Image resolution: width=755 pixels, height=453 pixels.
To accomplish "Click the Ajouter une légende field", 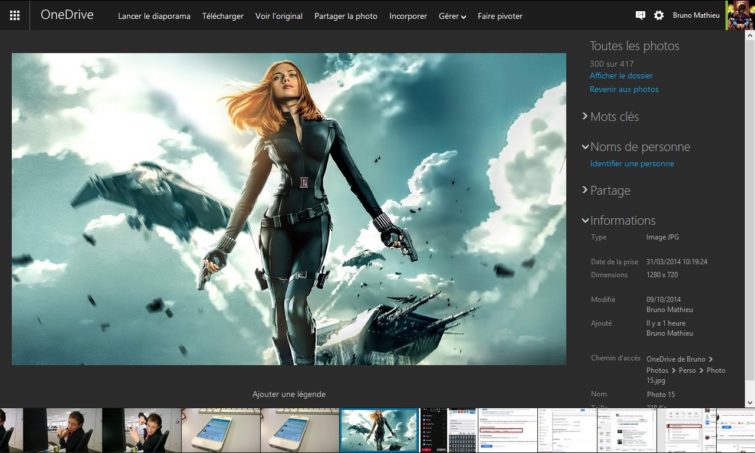I will [x=289, y=394].
